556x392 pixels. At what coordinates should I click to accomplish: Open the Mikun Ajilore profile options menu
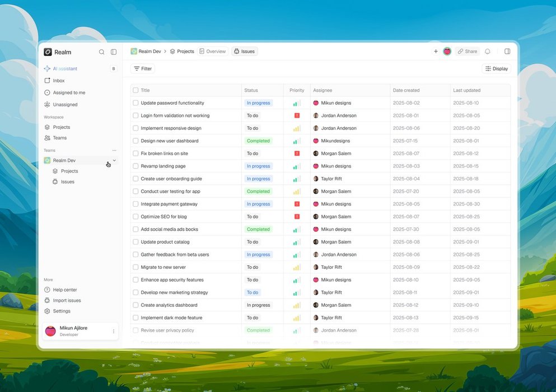(114, 332)
